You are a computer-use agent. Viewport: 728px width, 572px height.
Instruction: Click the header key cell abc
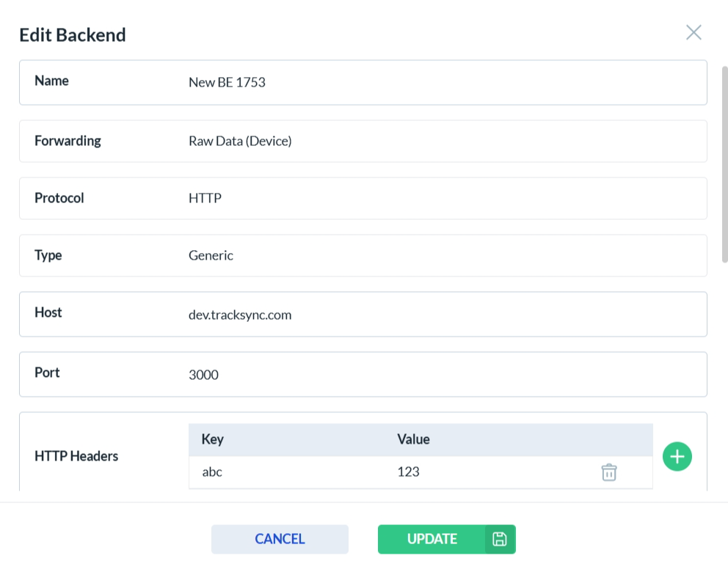click(x=213, y=472)
